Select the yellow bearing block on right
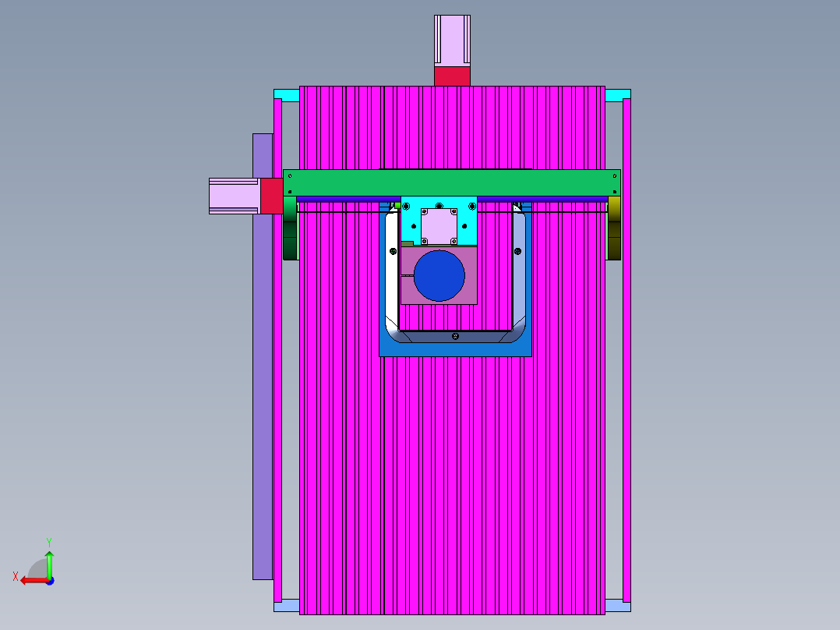The image size is (840, 630). point(614,228)
